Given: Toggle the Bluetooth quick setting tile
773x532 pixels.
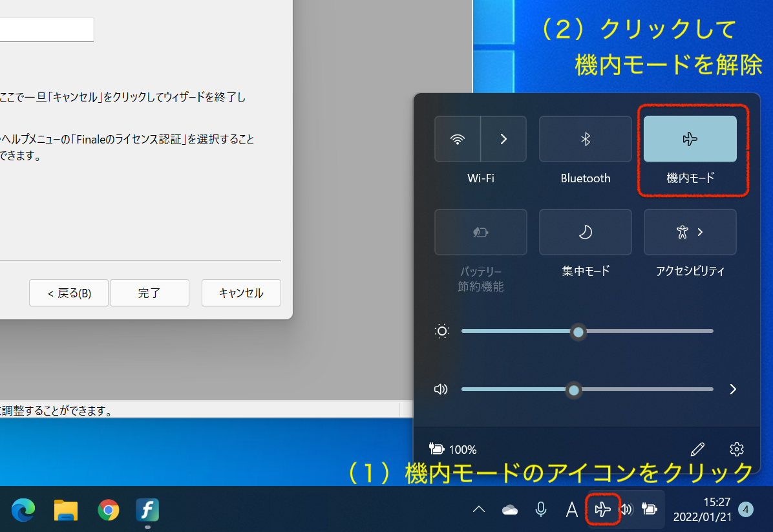Looking at the screenshot, I should tap(585, 139).
